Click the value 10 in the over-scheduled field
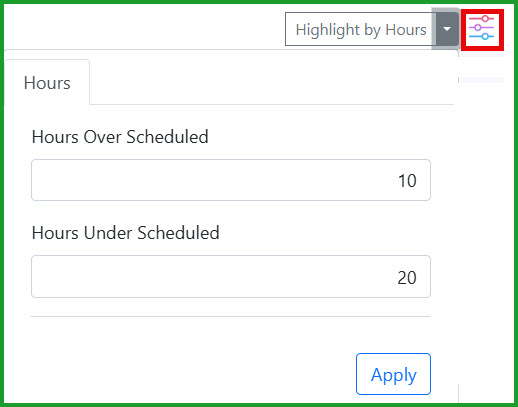The image size is (518, 407). click(407, 181)
